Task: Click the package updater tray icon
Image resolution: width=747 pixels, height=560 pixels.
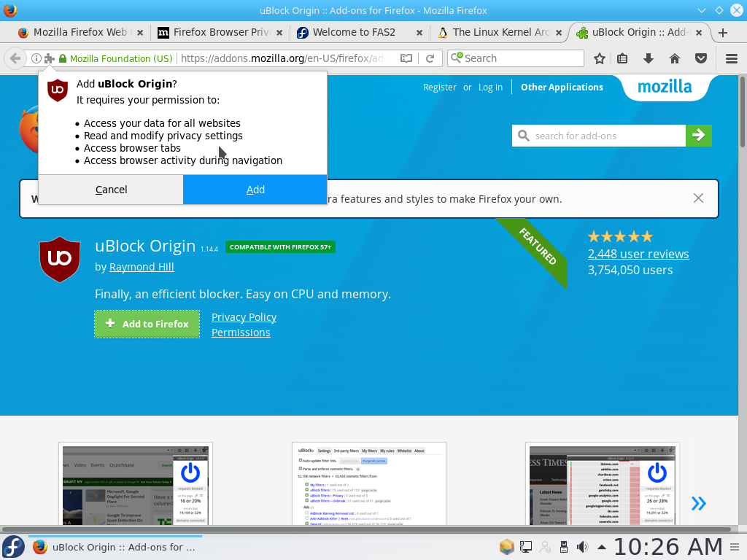Action: (507, 547)
